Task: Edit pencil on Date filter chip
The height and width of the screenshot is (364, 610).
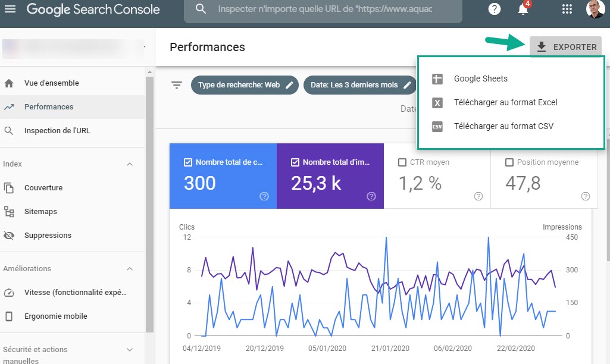Action: pyautogui.click(x=407, y=85)
